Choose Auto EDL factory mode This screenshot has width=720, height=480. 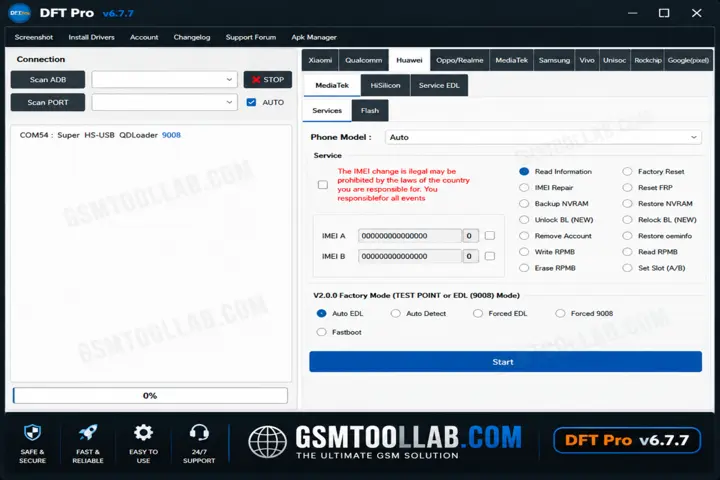coord(321,313)
